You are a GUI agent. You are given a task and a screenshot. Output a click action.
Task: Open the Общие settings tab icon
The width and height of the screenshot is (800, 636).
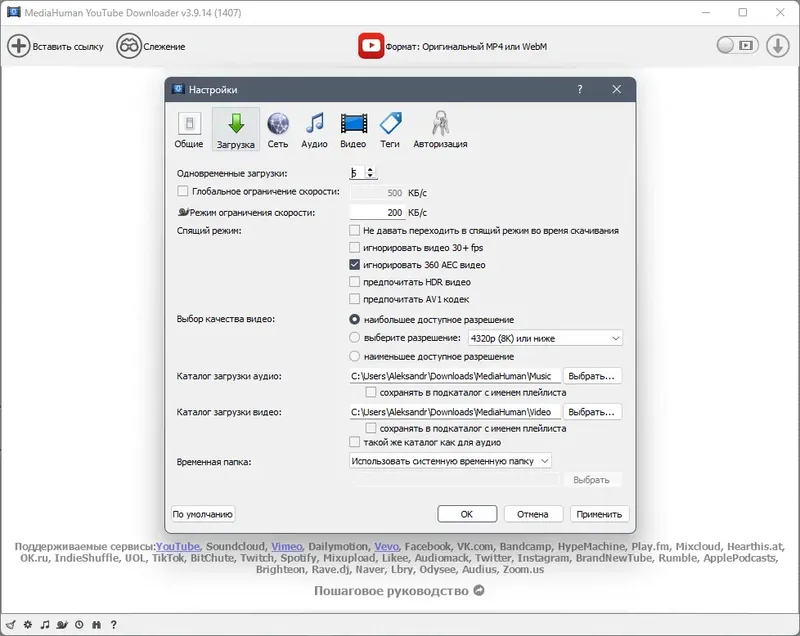189,127
